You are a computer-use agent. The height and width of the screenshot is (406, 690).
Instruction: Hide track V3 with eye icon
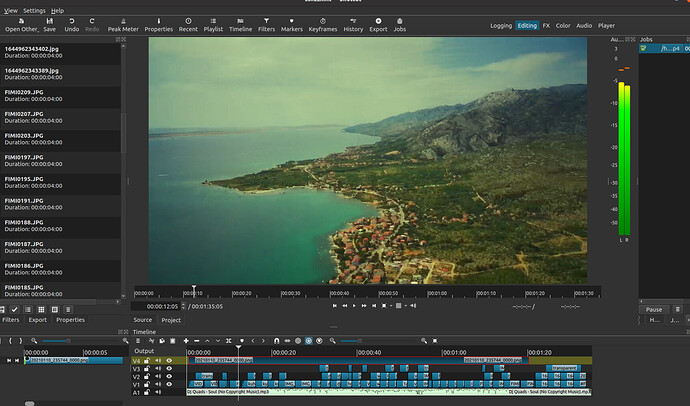[x=169, y=369]
